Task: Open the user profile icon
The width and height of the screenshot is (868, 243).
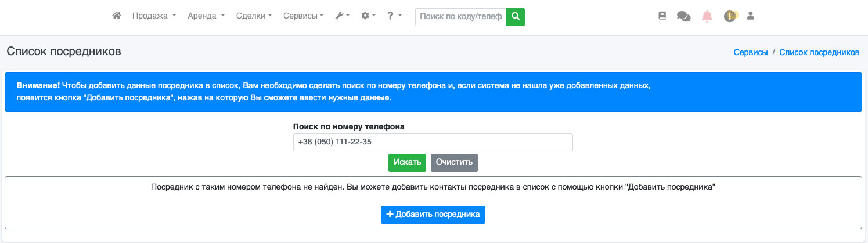Action: [x=750, y=16]
